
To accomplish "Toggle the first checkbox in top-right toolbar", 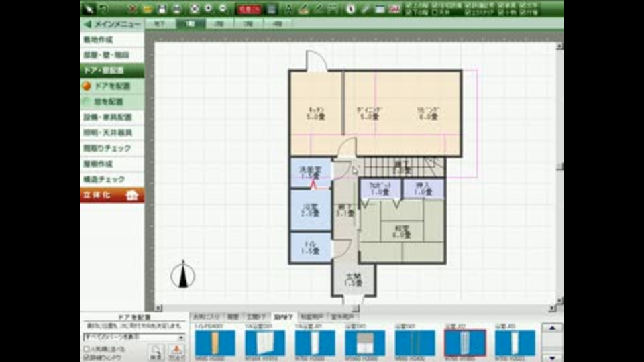I will (409, 5).
